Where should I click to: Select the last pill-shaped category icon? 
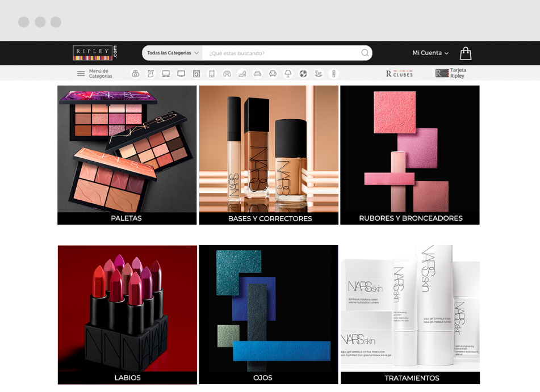pos(334,74)
